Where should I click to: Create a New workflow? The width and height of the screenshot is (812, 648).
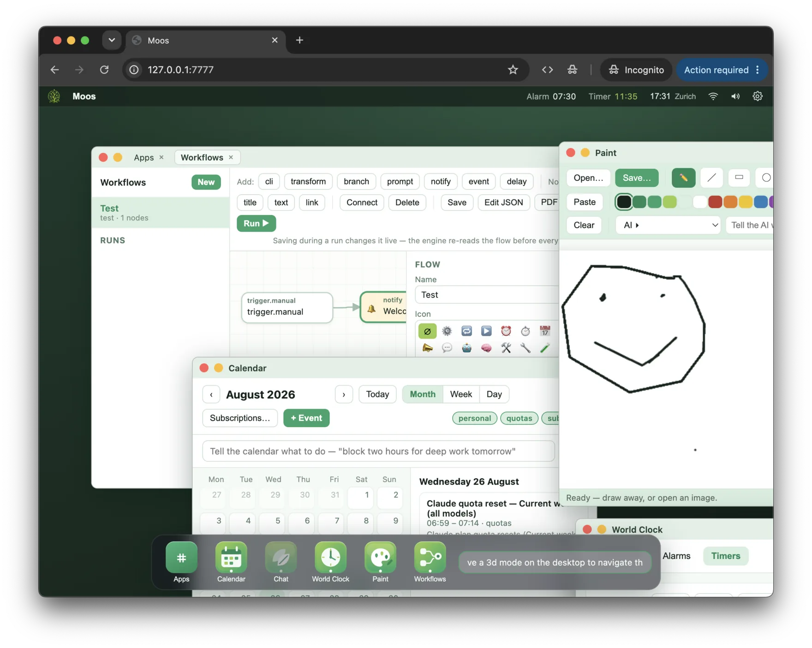(x=206, y=182)
